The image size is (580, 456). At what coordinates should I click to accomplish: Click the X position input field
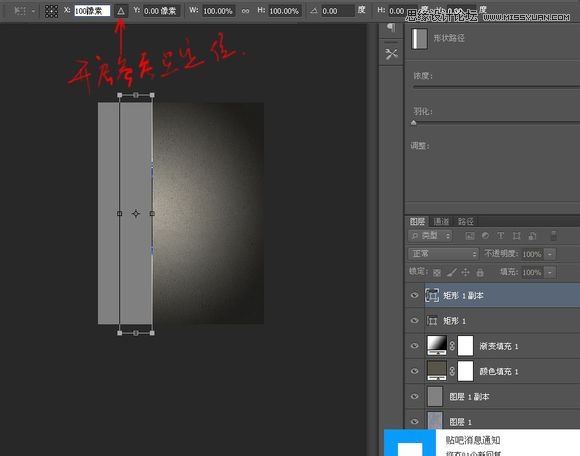pos(92,11)
